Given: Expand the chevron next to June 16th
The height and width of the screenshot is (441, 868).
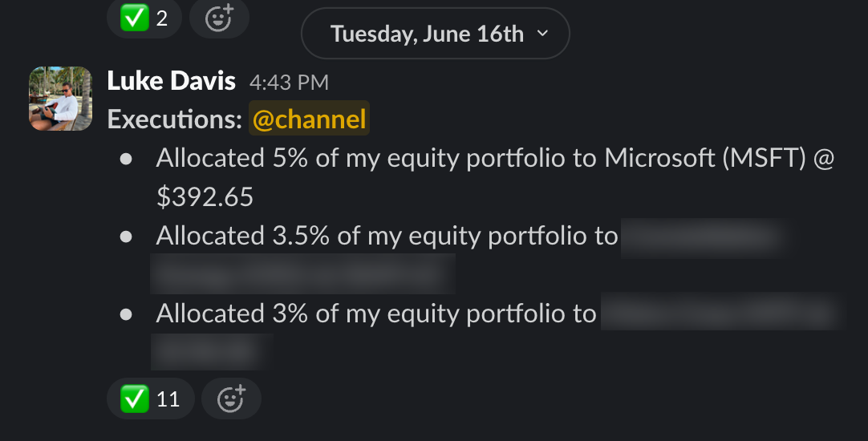Looking at the screenshot, I should pos(542,33).
